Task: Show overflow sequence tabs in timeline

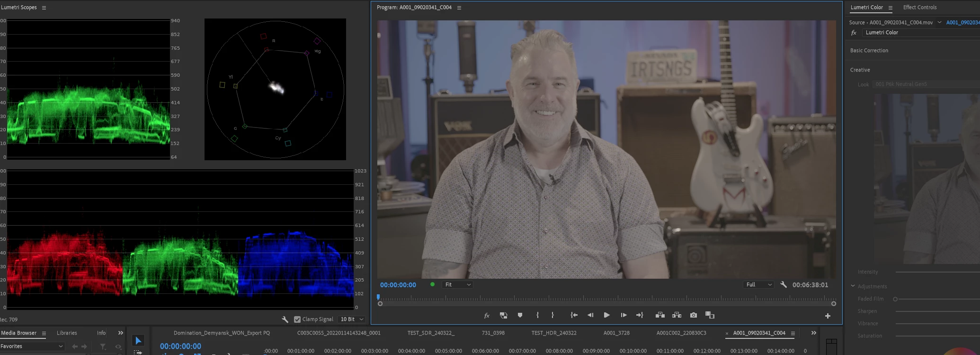Action: tap(814, 333)
